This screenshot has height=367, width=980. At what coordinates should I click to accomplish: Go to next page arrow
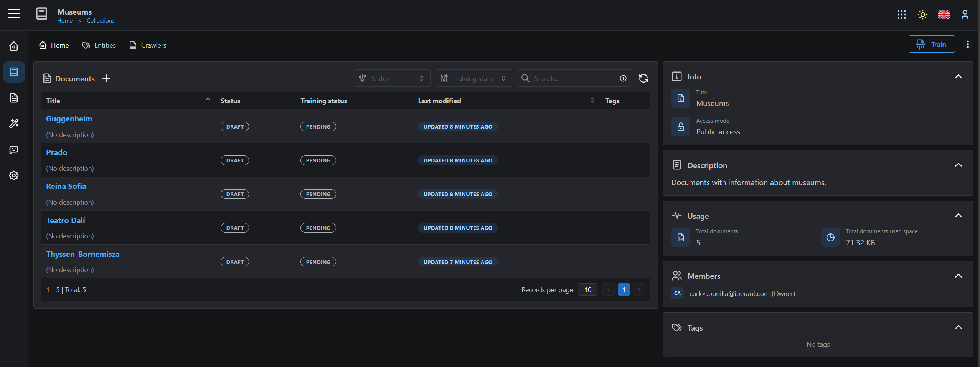(x=639, y=290)
